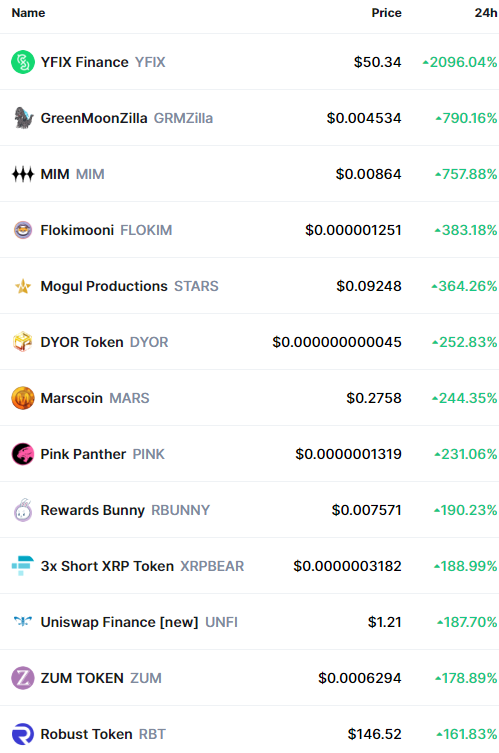Click the Uniswap Finance butterfly icon
This screenshot has height=753, width=499.
(23, 622)
